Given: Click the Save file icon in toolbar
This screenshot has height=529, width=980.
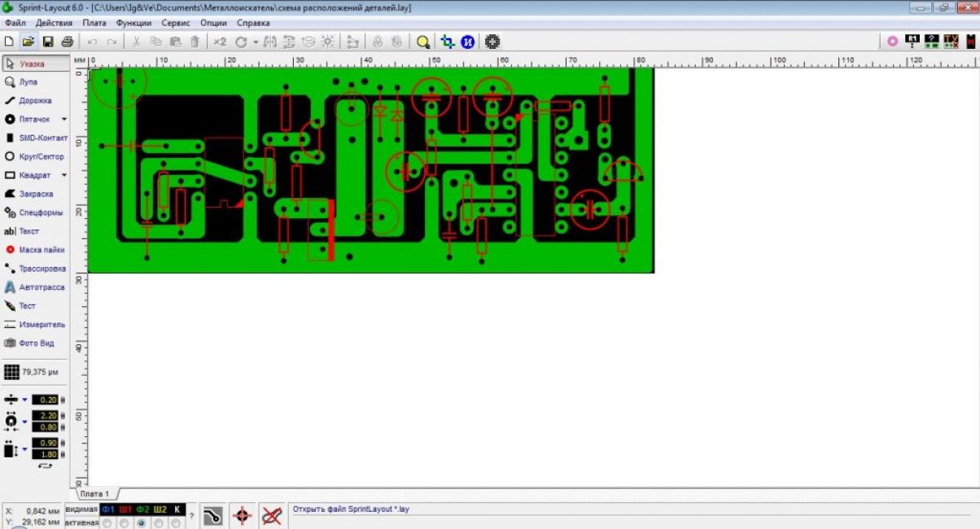Looking at the screenshot, I should tap(48, 42).
